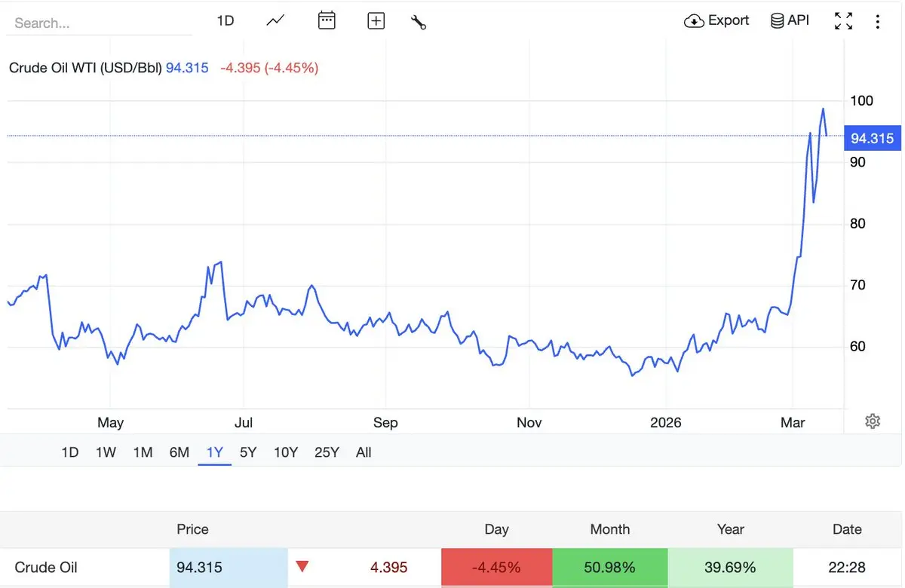Open the API database link

coord(790,20)
